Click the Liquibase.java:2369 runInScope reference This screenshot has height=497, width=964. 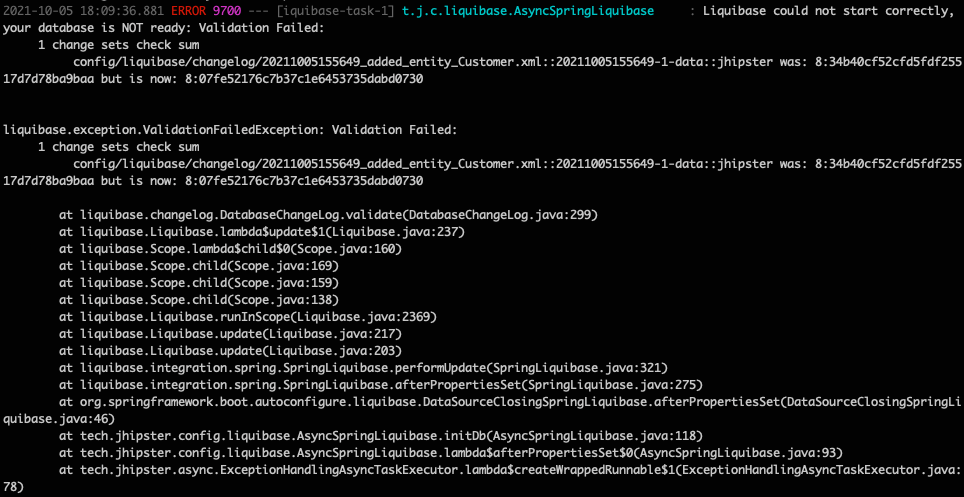tap(377, 317)
